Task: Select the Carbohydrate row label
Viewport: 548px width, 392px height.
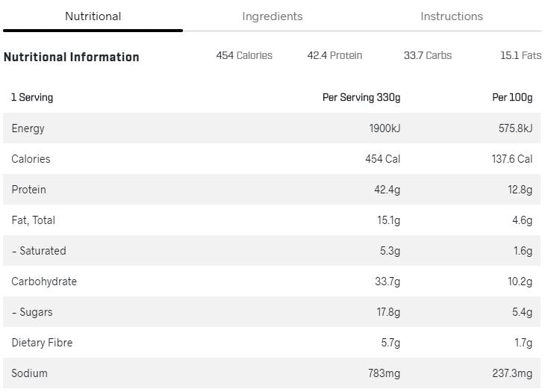Action: [x=44, y=281]
